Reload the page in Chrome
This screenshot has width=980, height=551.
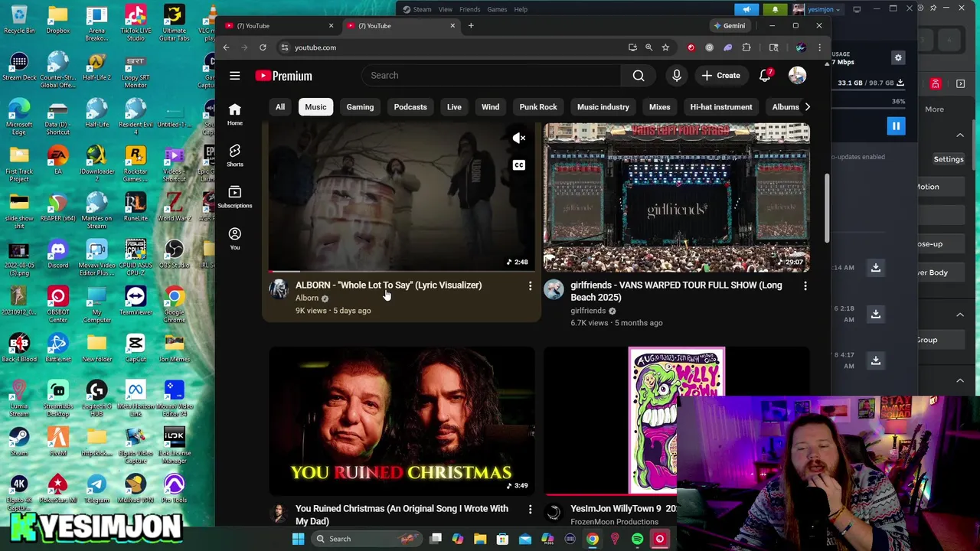point(263,47)
